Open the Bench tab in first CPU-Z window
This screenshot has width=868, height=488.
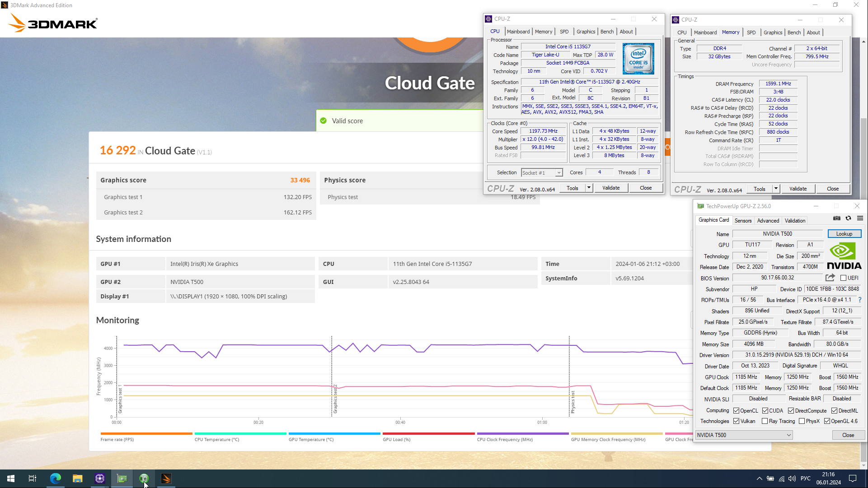click(607, 32)
